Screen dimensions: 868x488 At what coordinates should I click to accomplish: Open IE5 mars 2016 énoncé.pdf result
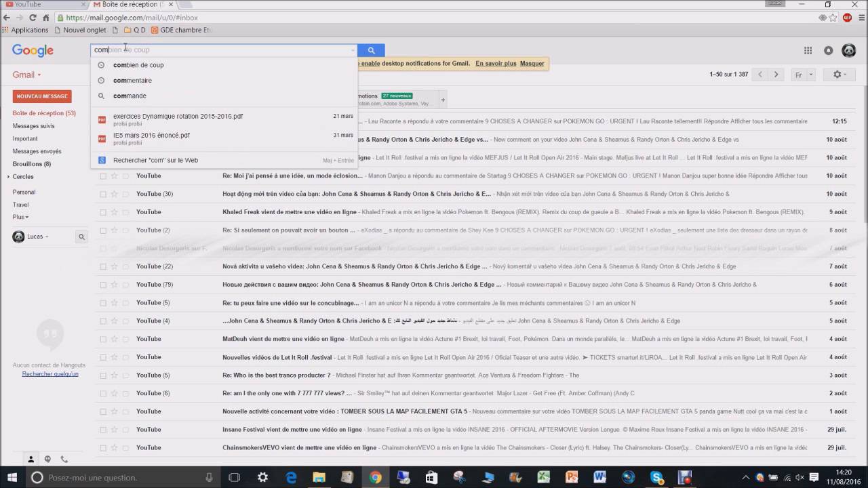coord(224,138)
